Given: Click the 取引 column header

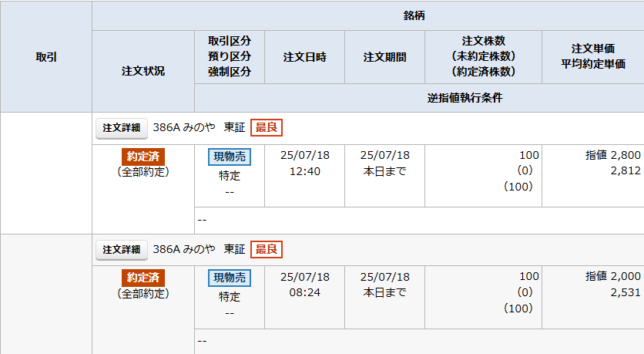Looking at the screenshot, I should pos(46,57).
